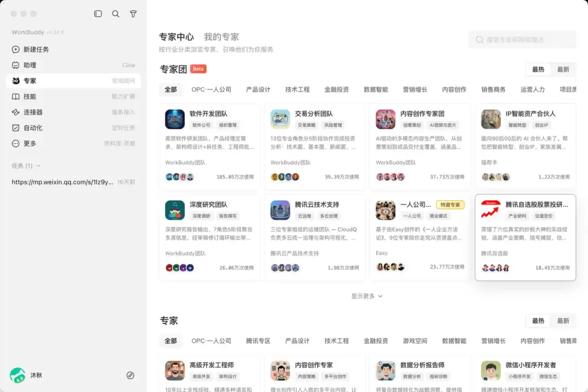The width and height of the screenshot is (588, 392).
Task: Switch to 我的专家 tab
Action: click(x=221, y=37)
